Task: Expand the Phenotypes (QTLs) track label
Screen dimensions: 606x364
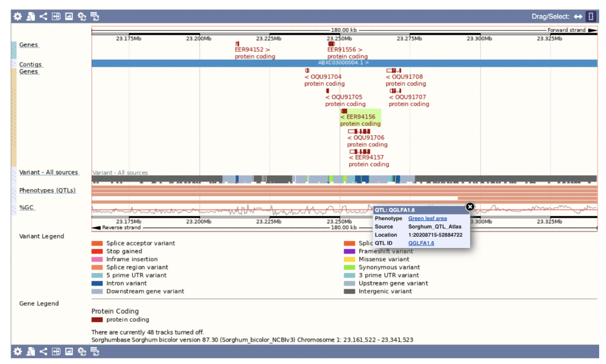Action: 48,190
